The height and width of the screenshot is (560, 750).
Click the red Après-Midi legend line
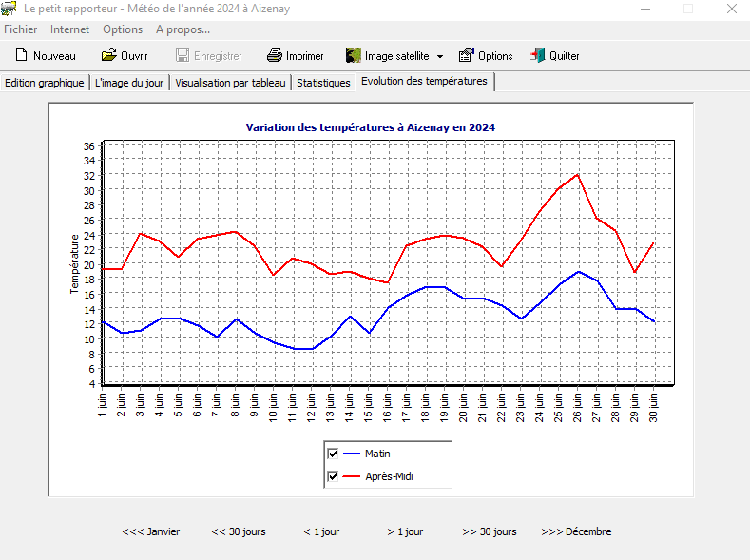point(350,476)
